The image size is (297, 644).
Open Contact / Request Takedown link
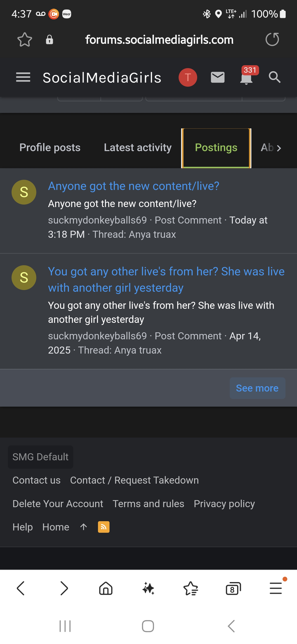134,480
